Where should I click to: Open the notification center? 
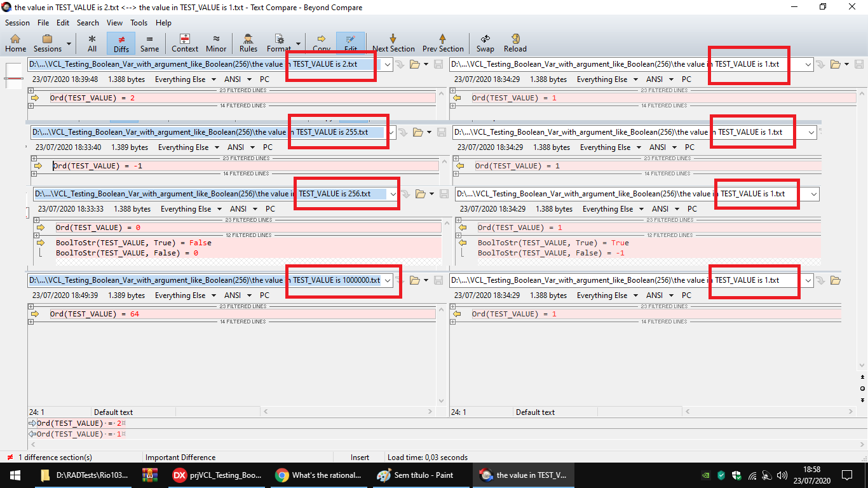pos(847,475)
